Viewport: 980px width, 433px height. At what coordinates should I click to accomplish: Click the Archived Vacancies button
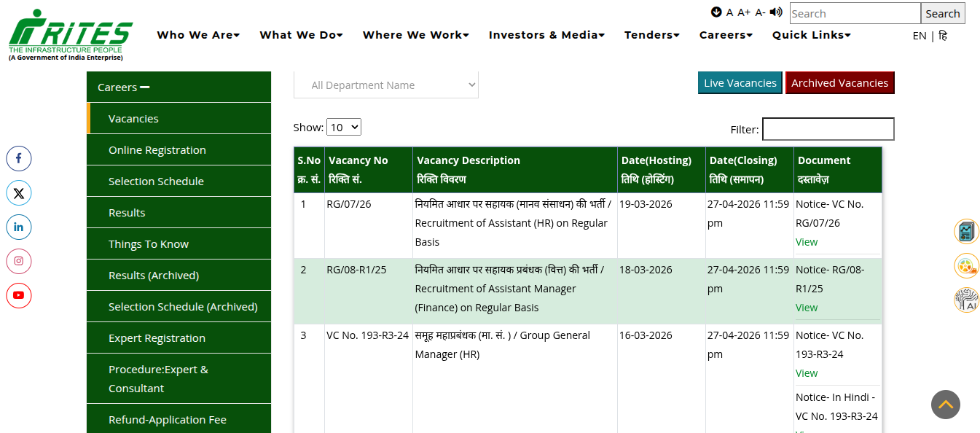point(839,83)
